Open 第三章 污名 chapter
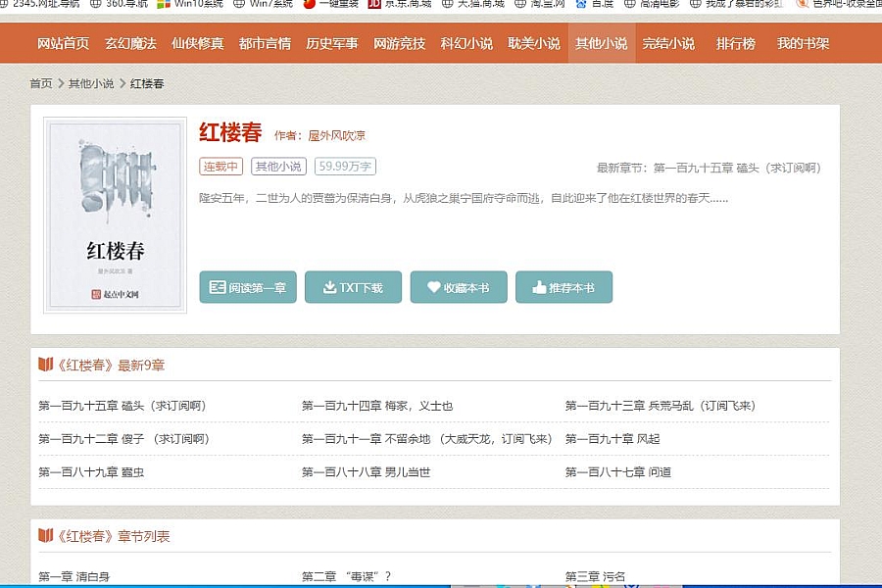882x588 pixels. click(x=595, y=576)
